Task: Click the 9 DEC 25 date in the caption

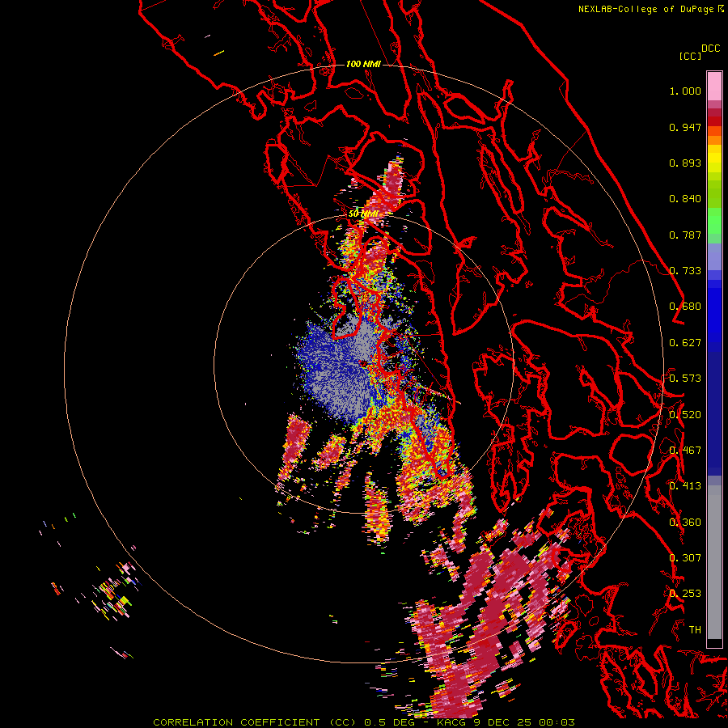Action: 504,722
